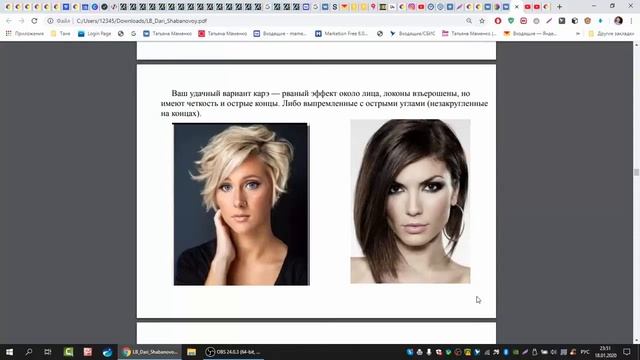Switch to the first browser tab
The image size is (640, 360).
tap(8, 7)
